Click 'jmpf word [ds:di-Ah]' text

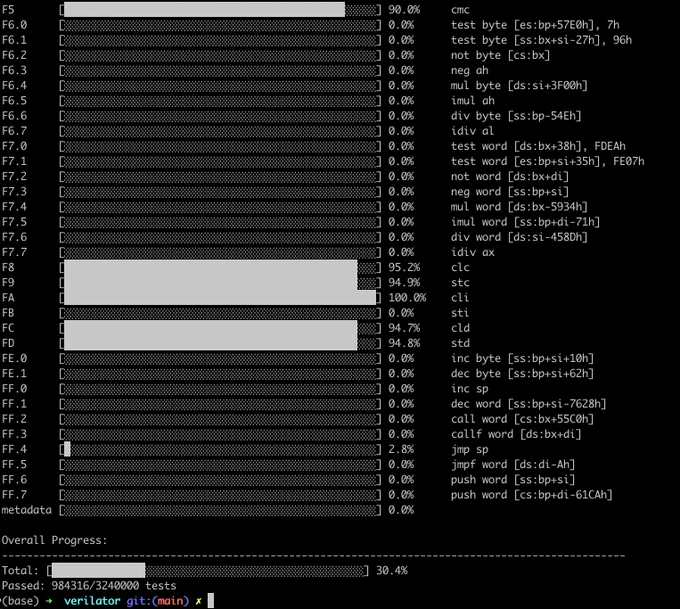tap(513, 465)
